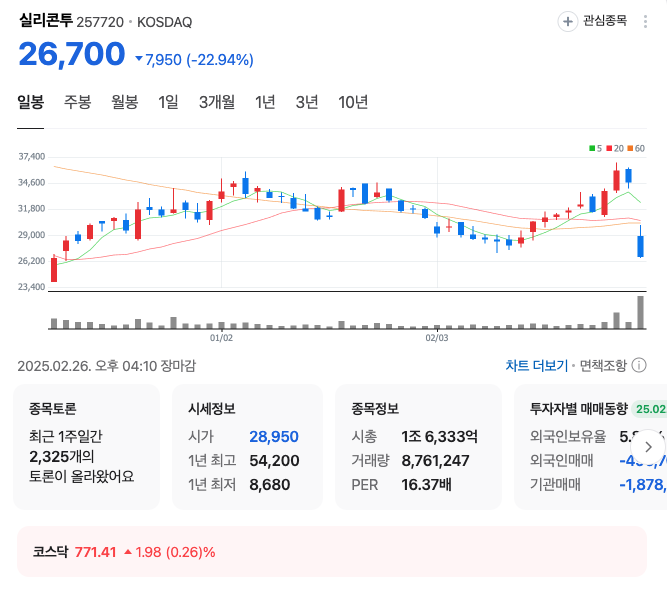Click the red 20-day moving average legend
The height and width of the screenshot is (590, 667).
click(615, 148)
